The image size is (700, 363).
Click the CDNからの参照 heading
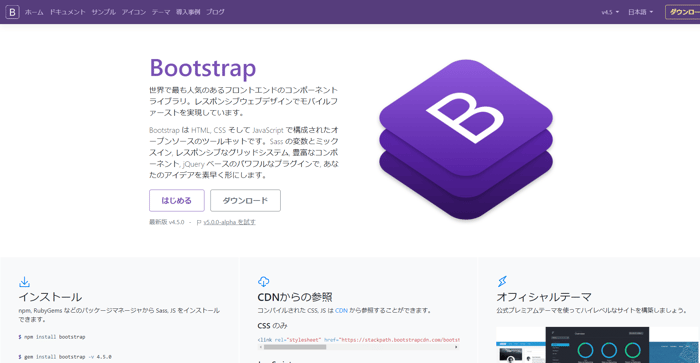tap(295, 297)
